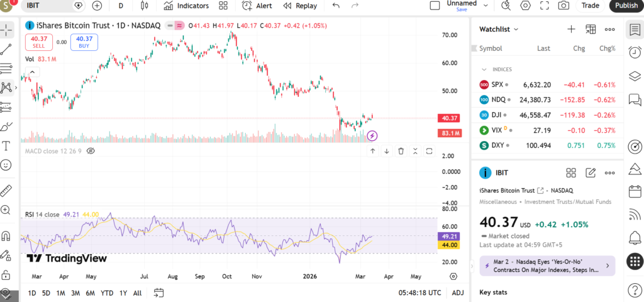Select the Ruler measure tool
Image resolution: width=644 pixels, height=302 pixels.
[6, 189]
